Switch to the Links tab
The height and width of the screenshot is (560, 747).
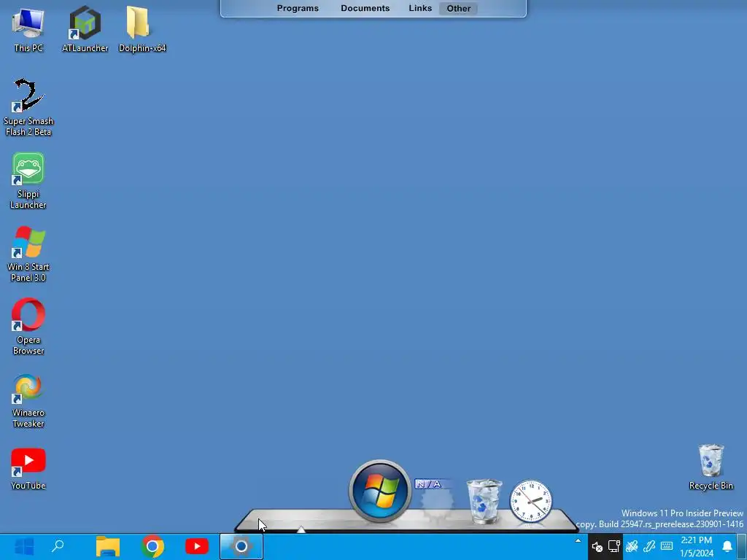[x=420, y=8]
